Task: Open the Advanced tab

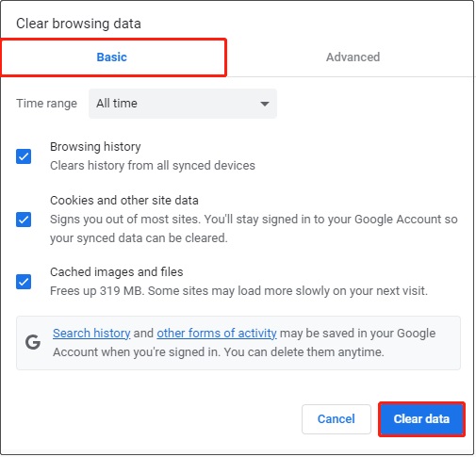Action: 353,57
